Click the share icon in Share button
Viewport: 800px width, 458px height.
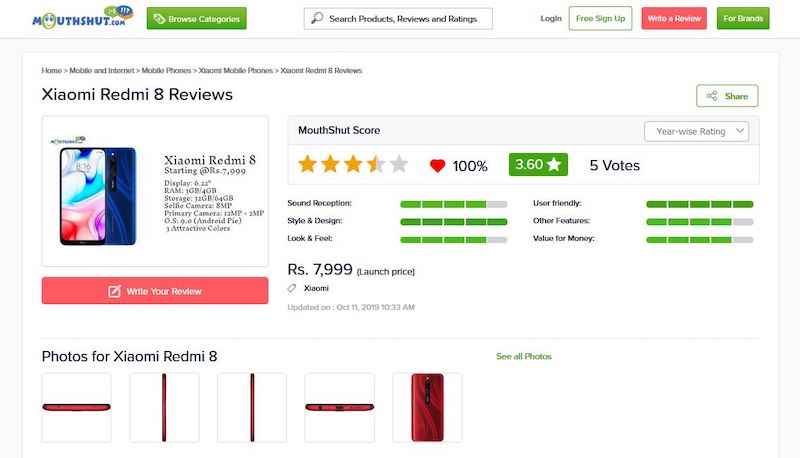click(712, 96)
